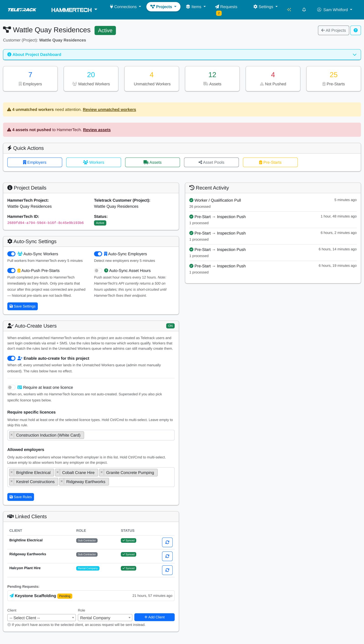Sync the Halcyon Plant Hire refresh icon
This screenshot has height=644, width=364.
point(167,570)
